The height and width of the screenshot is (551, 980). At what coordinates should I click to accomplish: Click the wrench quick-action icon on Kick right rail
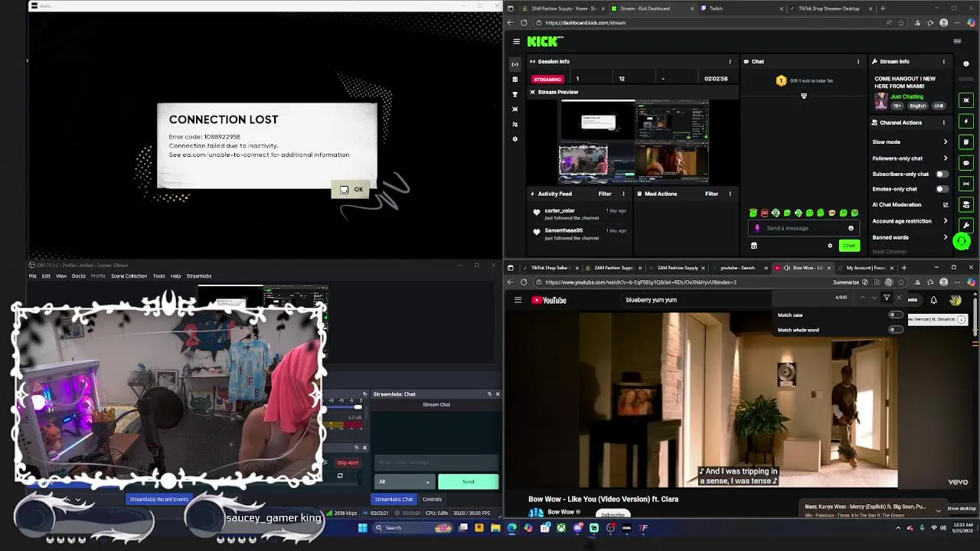(x=965, y=225)
